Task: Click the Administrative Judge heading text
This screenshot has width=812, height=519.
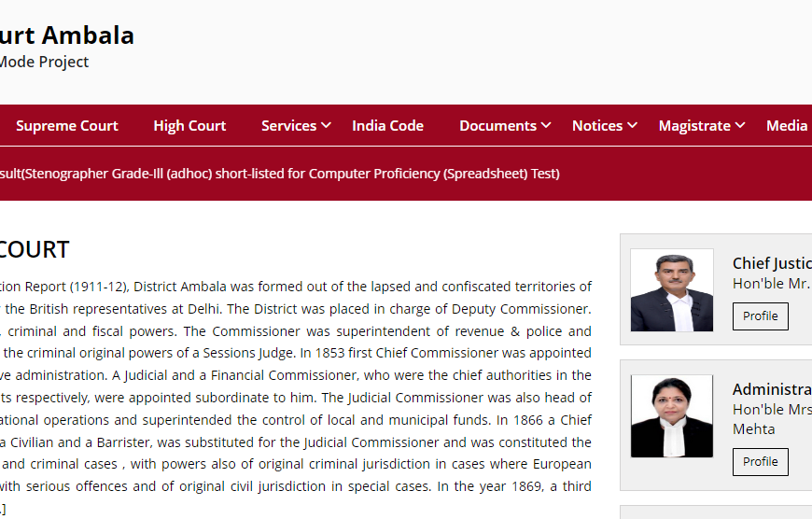Action: click(x=772, y=389)
